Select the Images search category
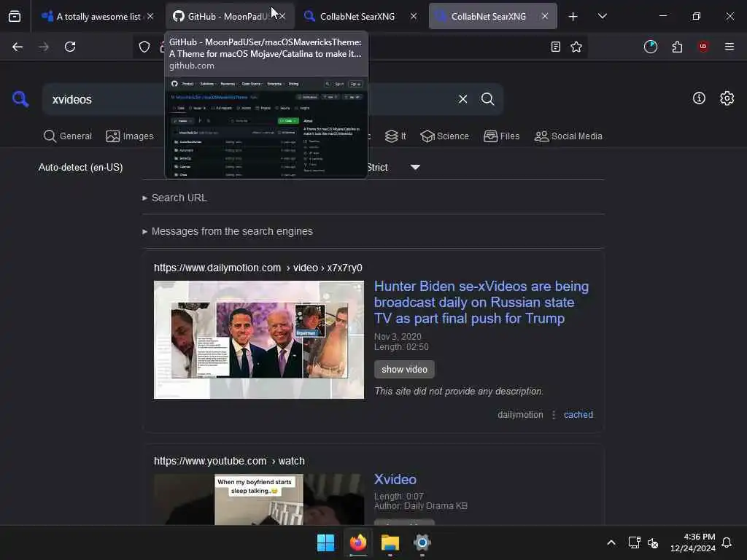The width and height of the screenshot is (747, 560). [x=130, y=136]
